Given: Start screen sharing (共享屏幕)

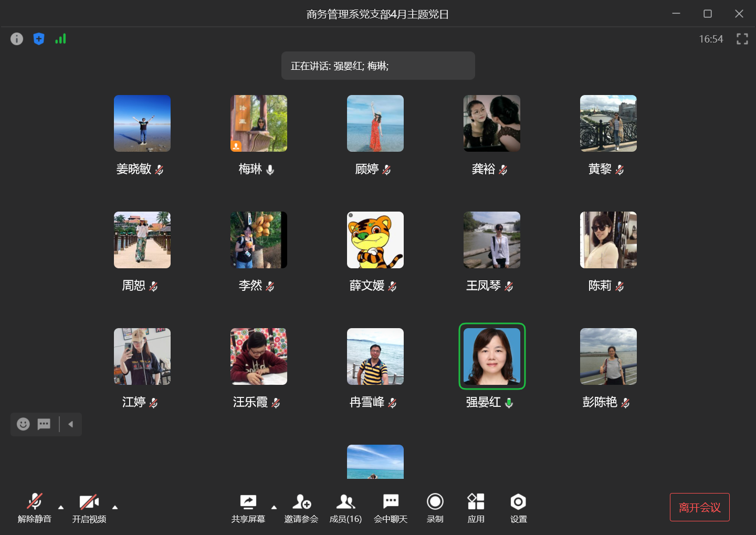Looking at the screenshot, I should click(x=248, y=508).
